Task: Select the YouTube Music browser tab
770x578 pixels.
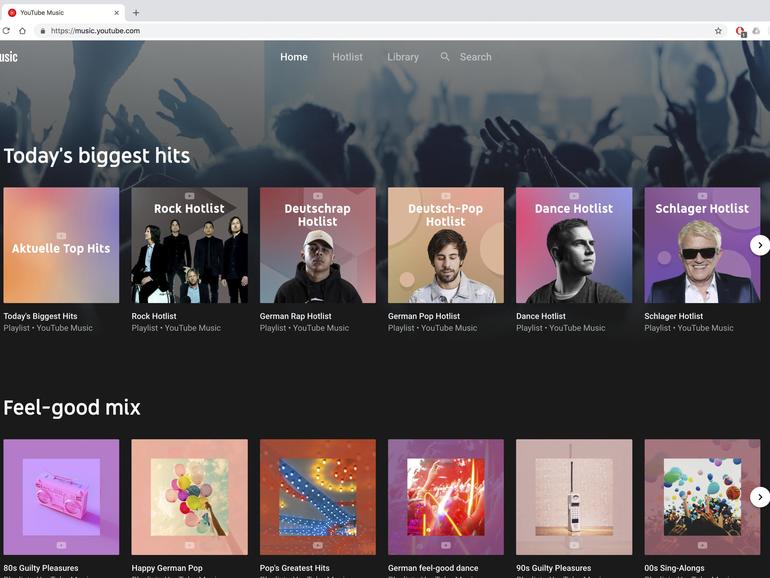Action: [x=63, y=13]
